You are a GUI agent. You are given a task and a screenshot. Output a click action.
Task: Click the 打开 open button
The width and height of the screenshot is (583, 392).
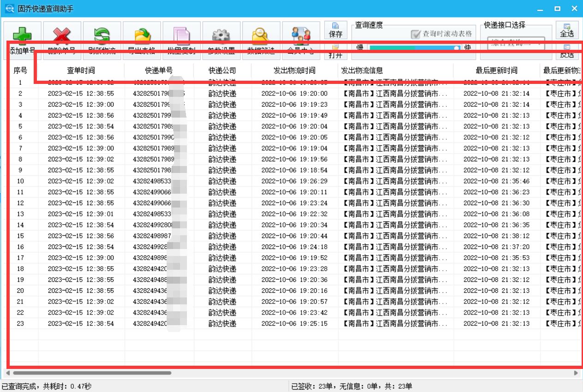point(336,52)
